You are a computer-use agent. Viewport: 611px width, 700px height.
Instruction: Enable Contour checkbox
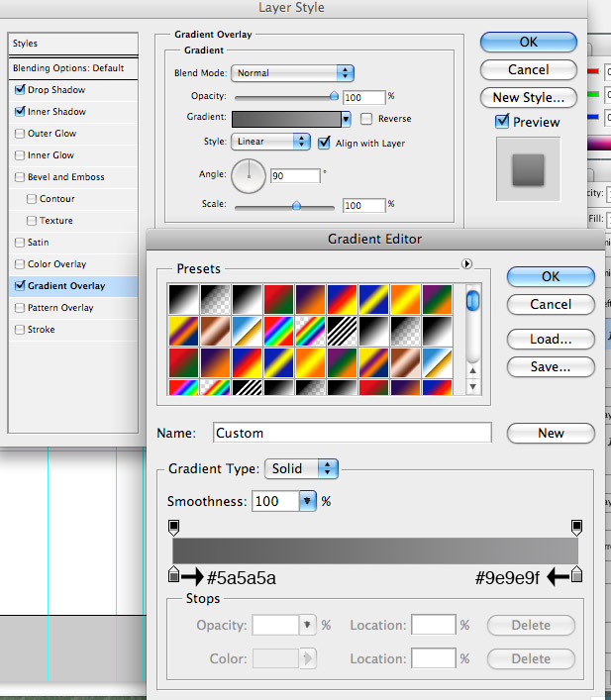click(32, 199)
